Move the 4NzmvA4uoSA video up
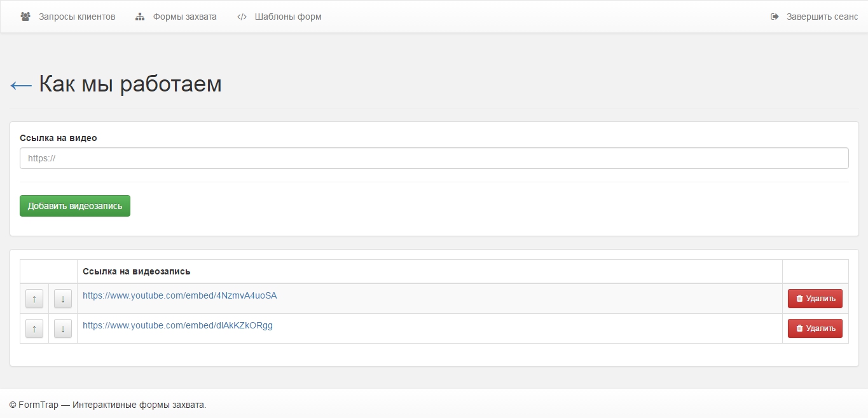868x418 pixels. click(34, 299)
